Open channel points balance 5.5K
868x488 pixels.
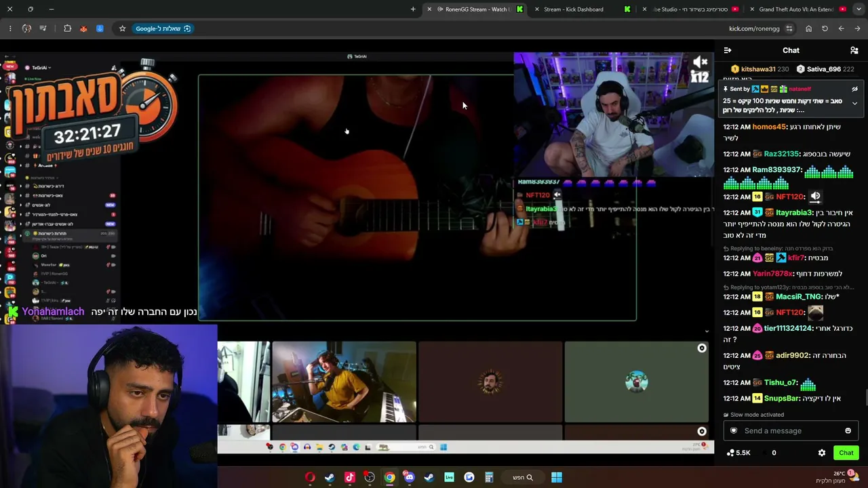click(738, 453)
